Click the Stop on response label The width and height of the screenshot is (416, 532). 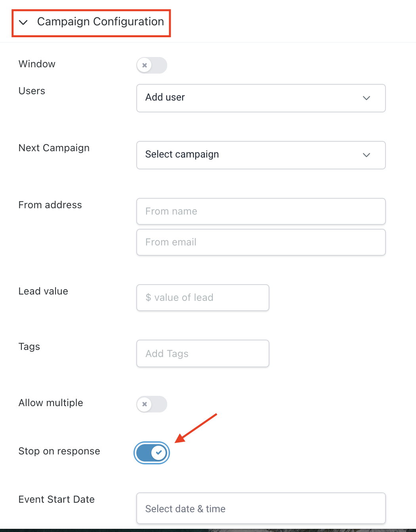59,451
